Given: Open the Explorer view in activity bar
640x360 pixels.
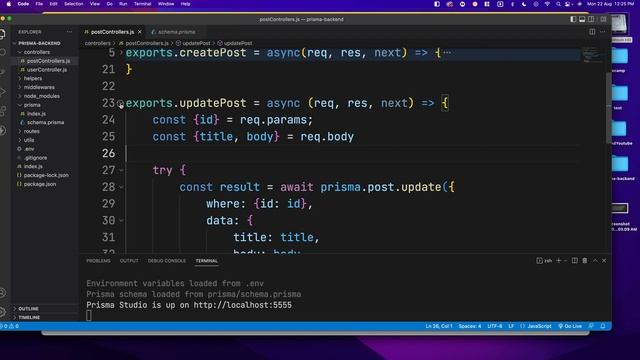Looking at the screenshot, I should [3, 34].
